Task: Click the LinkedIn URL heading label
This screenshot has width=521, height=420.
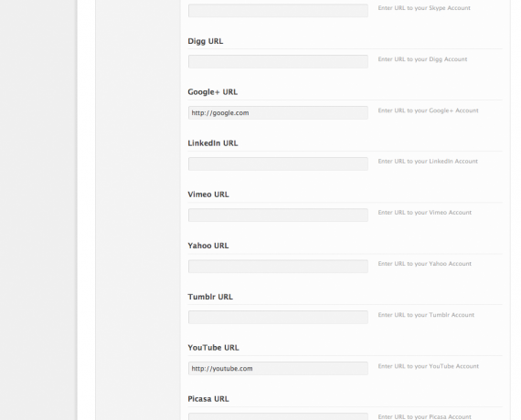Action: 213,143
